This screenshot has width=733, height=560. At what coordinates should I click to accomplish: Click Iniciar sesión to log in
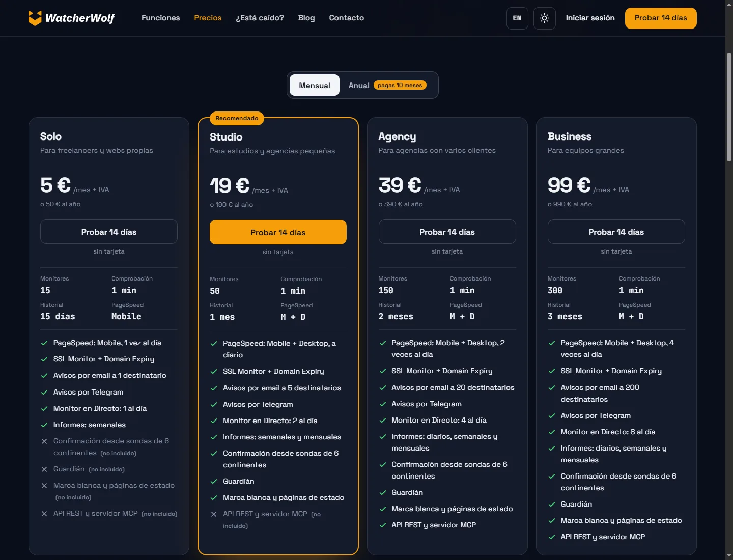coord(590,18)
